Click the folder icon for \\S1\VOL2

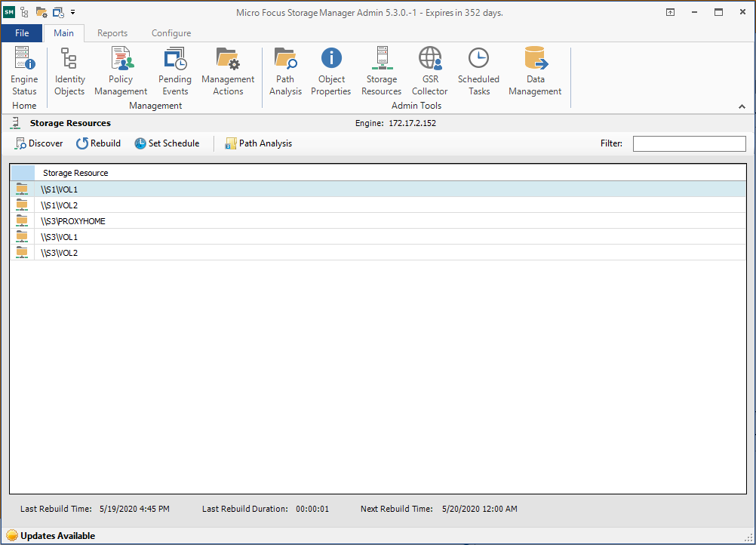point(22,205)
